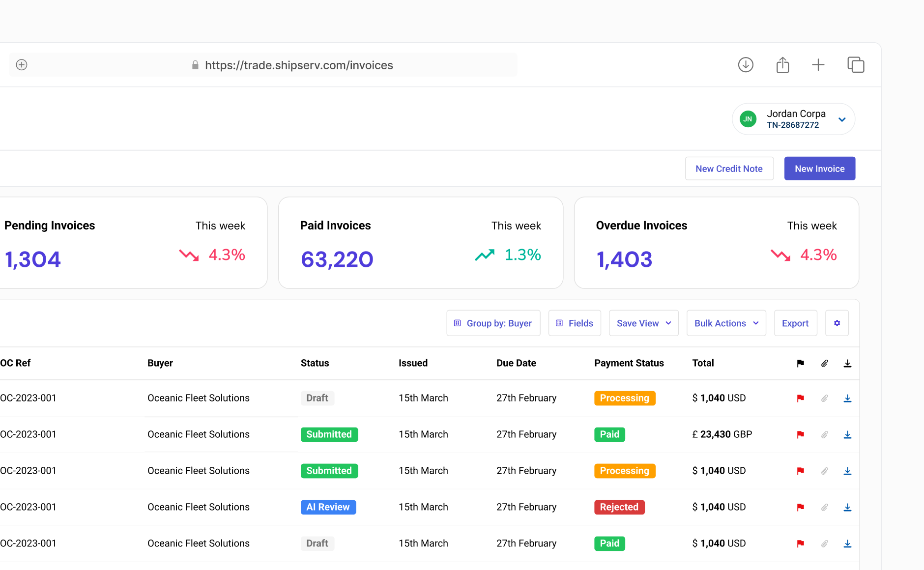Click New Credit Note button
This screenshot has height=570, width=924.
click(729, 169)
